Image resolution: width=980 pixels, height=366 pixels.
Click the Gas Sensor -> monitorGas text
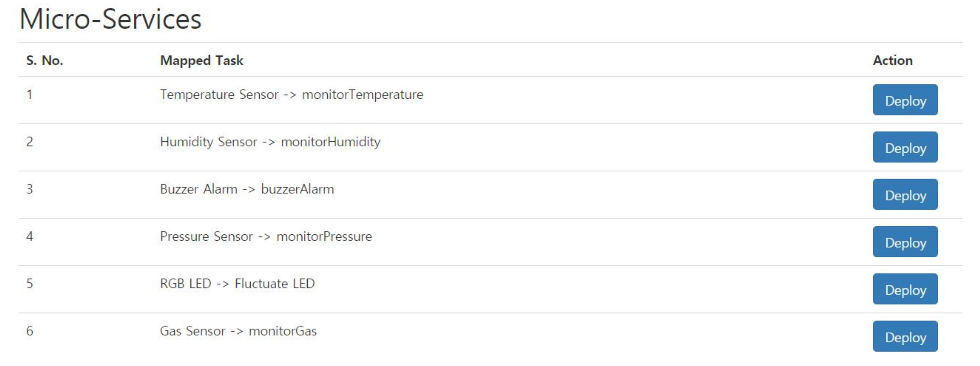coord(238,331)
